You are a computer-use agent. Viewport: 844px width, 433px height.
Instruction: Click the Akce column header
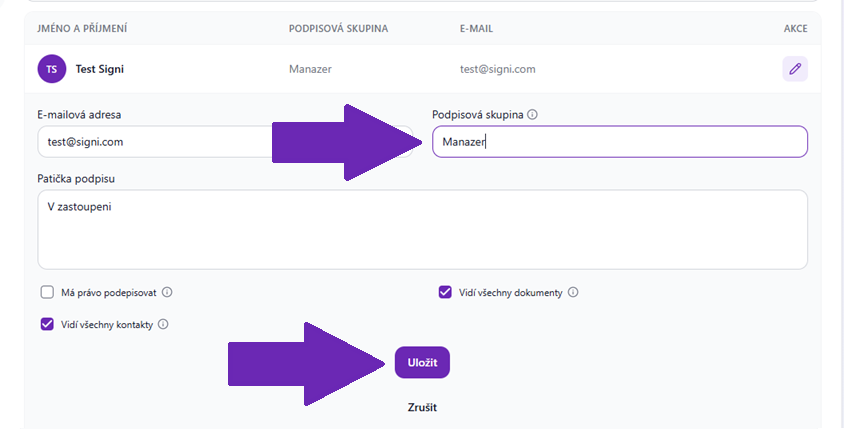click(796, 29)
